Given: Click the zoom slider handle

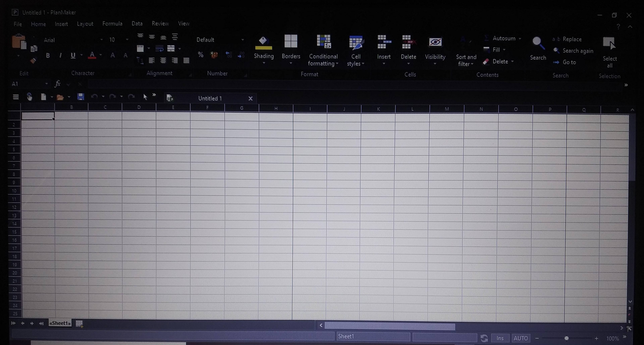Looking at the screenshot, I should 566,338.
